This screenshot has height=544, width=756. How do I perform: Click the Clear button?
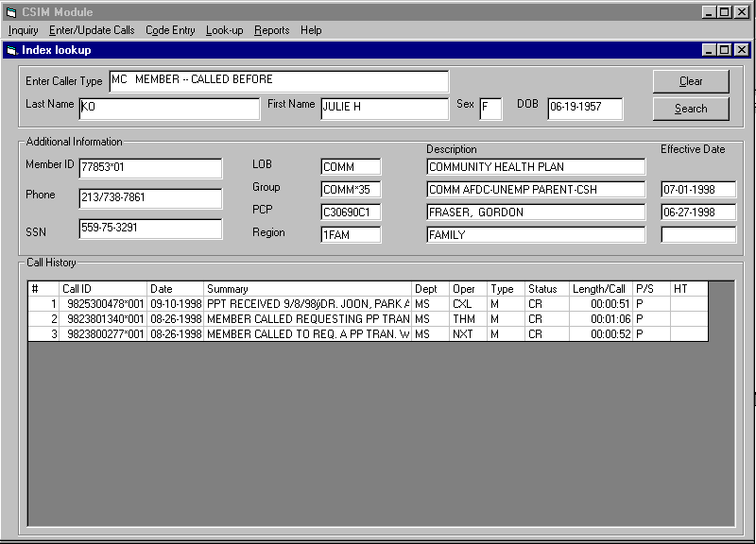691,81
